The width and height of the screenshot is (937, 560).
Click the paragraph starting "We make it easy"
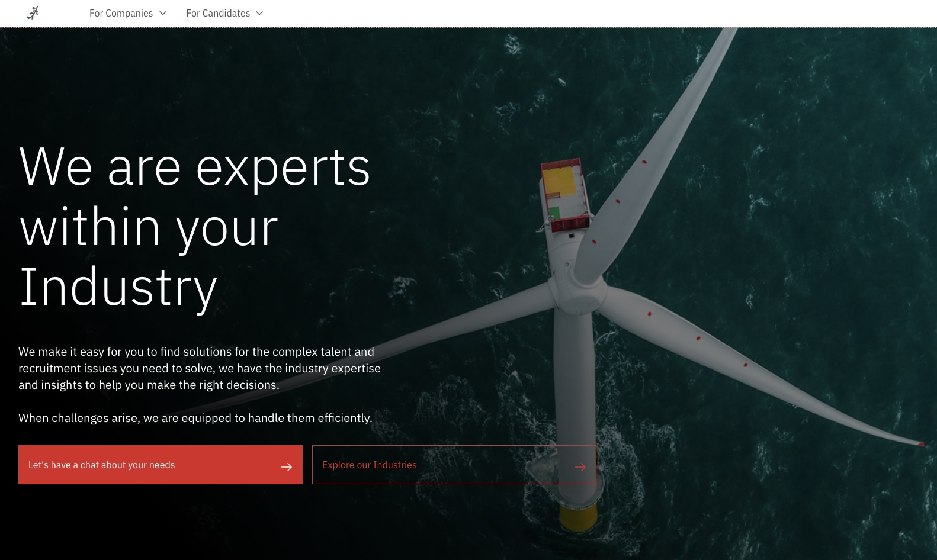click(x=199, y=368)
